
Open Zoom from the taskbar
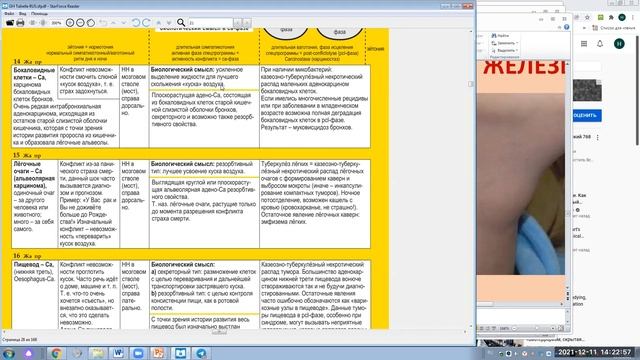click(x=138, y=353)
